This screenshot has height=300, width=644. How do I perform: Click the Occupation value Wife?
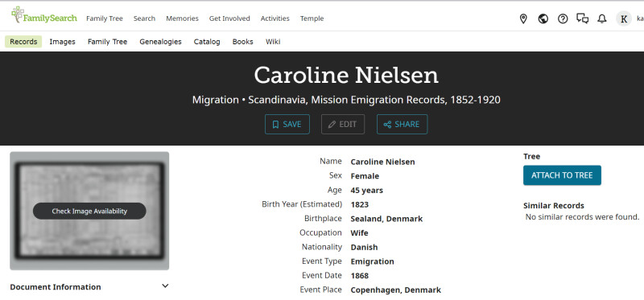[x=359, y=233]
